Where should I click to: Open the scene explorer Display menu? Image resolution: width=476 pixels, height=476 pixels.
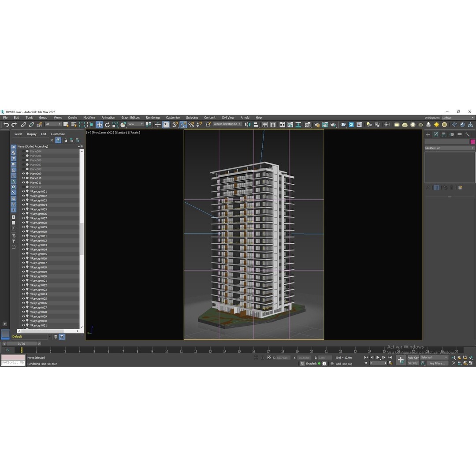(32, 134)
